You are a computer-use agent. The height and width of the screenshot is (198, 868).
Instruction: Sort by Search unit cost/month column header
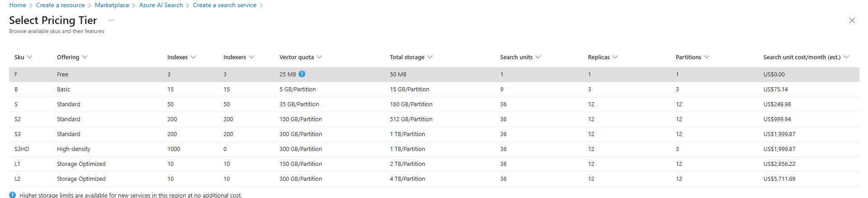[x=806, y=57]
